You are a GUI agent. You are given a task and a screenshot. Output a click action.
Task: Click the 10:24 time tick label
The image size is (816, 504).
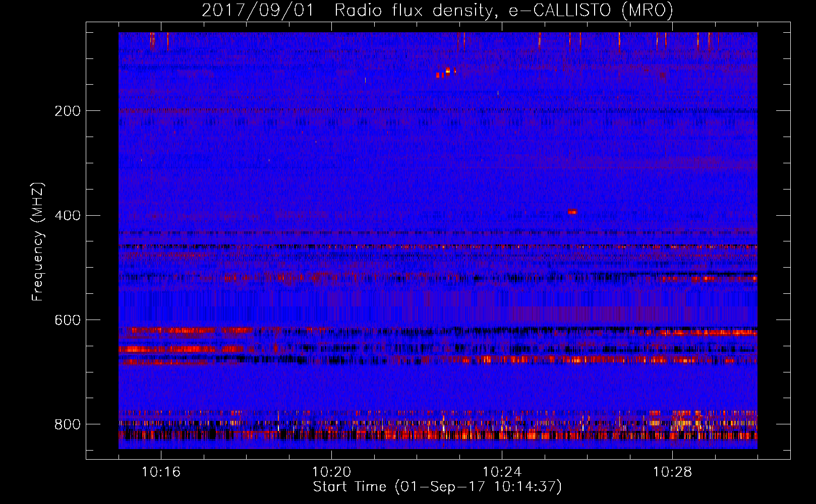(x=502, y=472)
